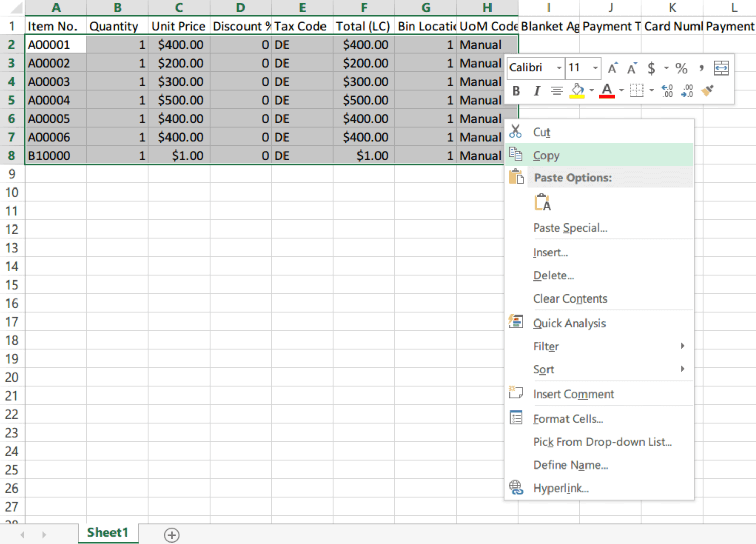Click the scissors Cut icon
756x544 pixels.
point(516,131)
